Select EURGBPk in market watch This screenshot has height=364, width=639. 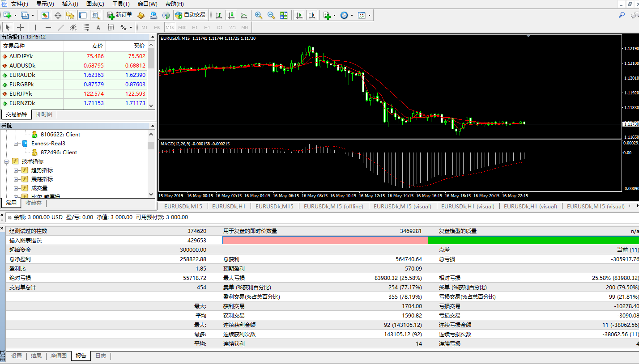coord(22,85)
